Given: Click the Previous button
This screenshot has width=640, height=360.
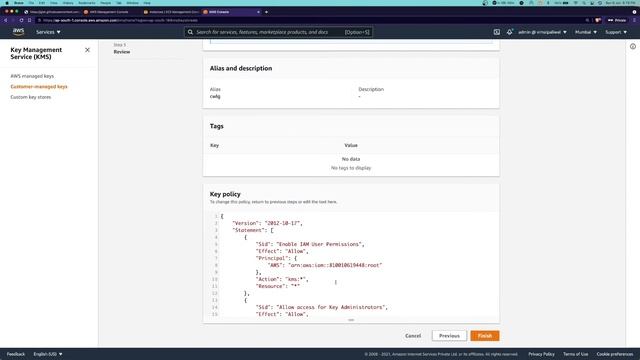Looking at the screenshot, I should 449,336.
